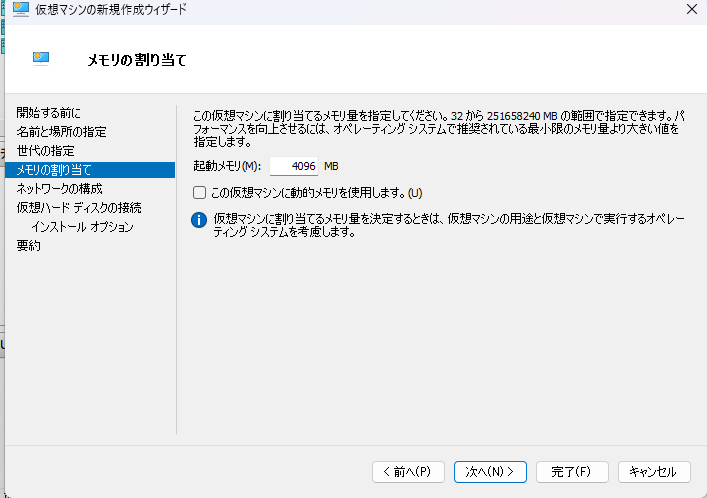The height and width of the screenshot is (498, 707).
Task: Click the blue information icon
Action: click(x=198, y=219)
